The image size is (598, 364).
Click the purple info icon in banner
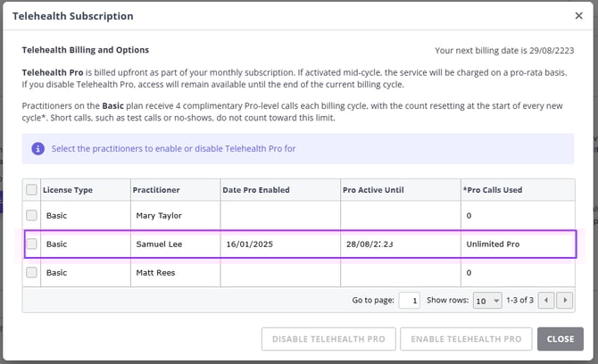[38, 148]
